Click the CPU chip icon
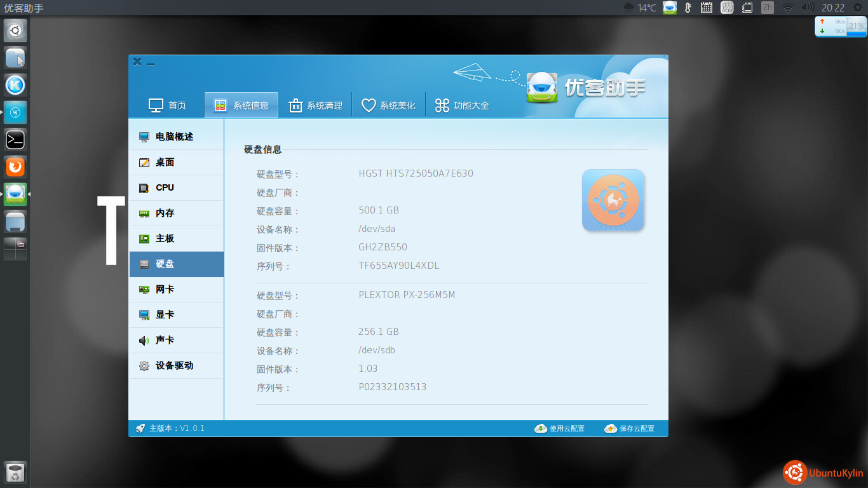This screenshot has width=868, height=488. point(144,188)
